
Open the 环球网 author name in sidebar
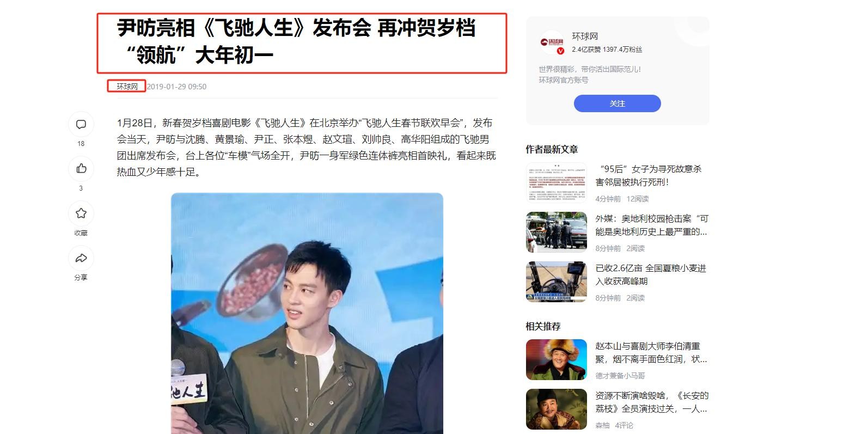(585, 36)
